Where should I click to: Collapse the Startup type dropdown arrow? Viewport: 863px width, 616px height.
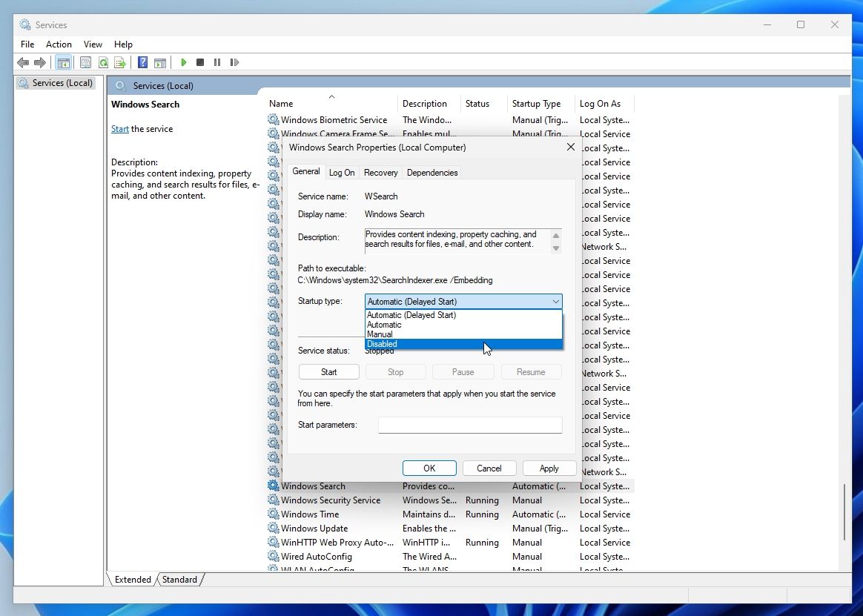pos(556,301)
